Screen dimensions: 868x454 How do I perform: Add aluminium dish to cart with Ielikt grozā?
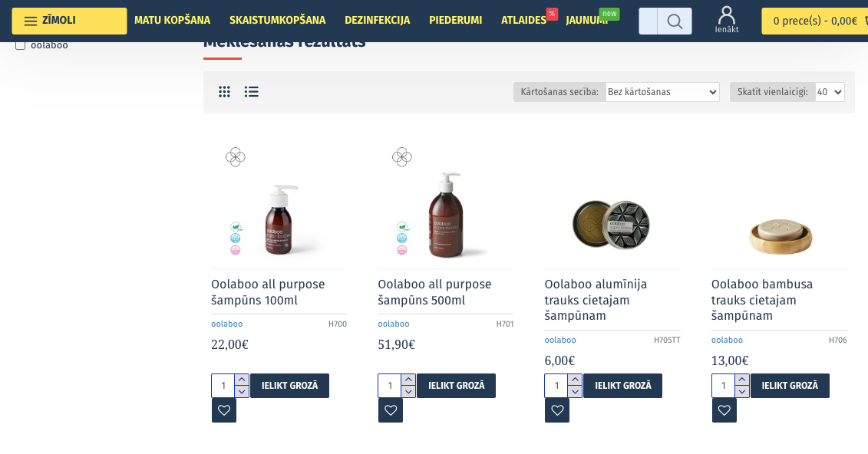[x=622, y=386]
